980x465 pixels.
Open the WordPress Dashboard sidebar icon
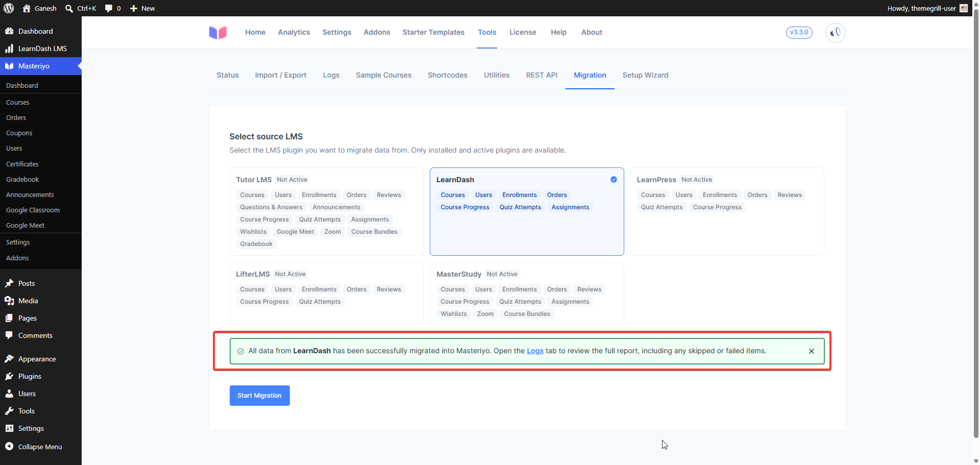9,31
